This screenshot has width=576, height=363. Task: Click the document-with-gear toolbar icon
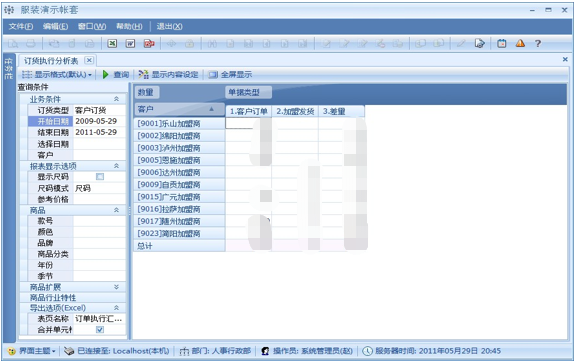[x=479, y=43]
